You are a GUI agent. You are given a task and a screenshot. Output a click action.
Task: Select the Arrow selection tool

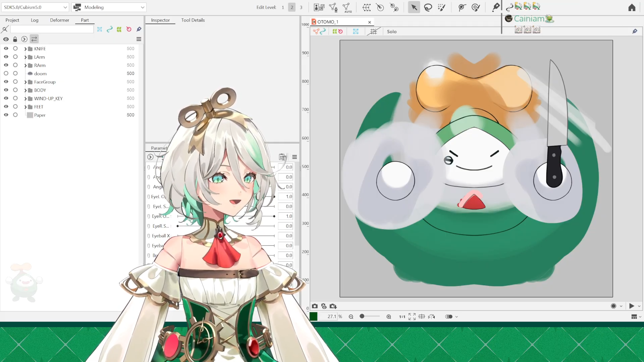[414, 7]
